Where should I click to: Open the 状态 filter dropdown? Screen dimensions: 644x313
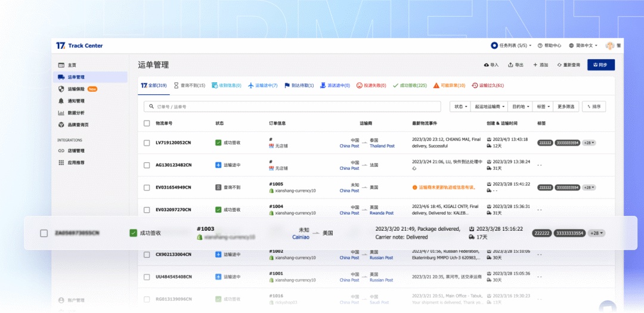click(x=460, y=106)
